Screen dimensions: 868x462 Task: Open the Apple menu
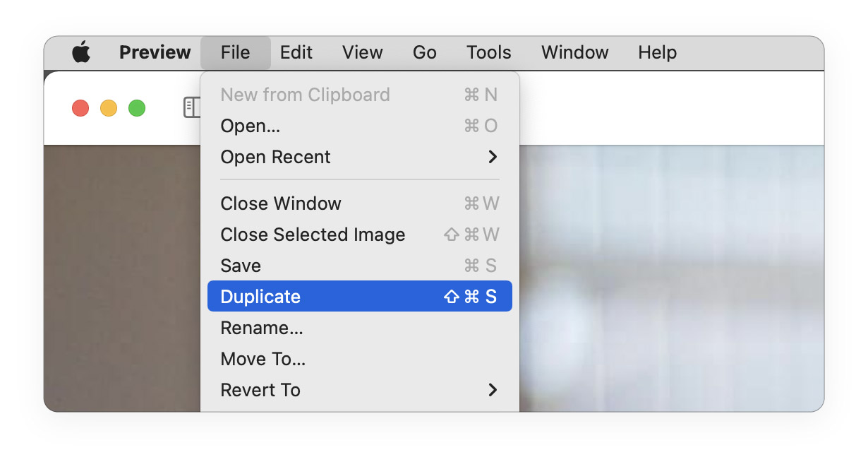[81, 52]
